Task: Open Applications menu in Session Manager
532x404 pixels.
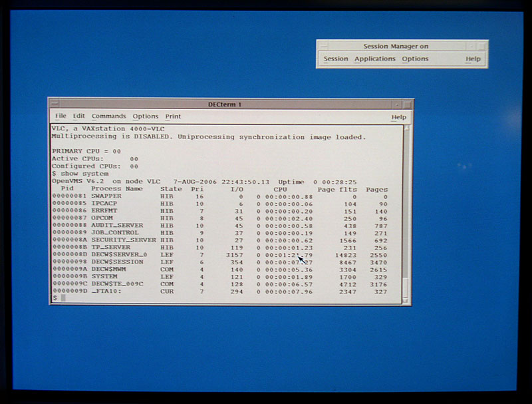Action: pos(374,59)
